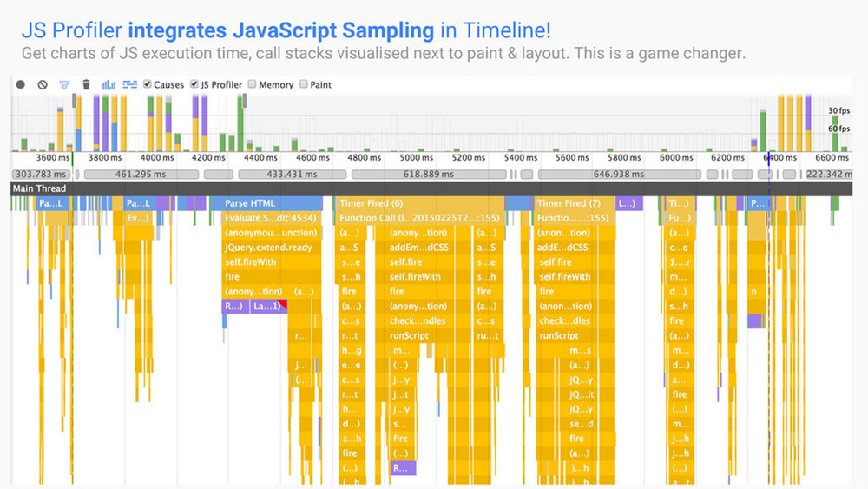Select the se...d block under Timer Fired (7)

[582, 424]
